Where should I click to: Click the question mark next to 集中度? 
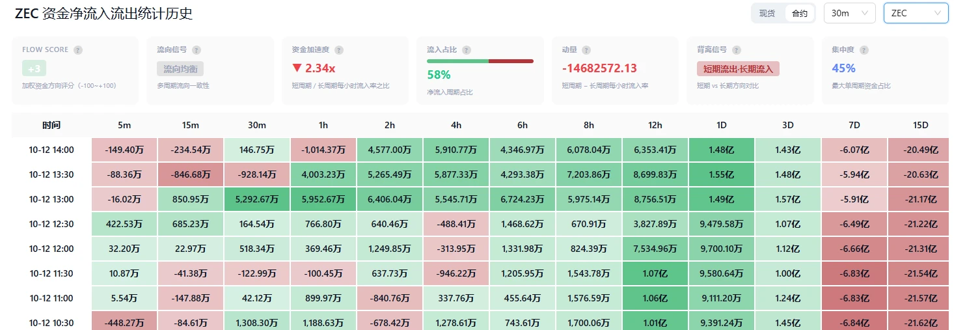point(865,50)
